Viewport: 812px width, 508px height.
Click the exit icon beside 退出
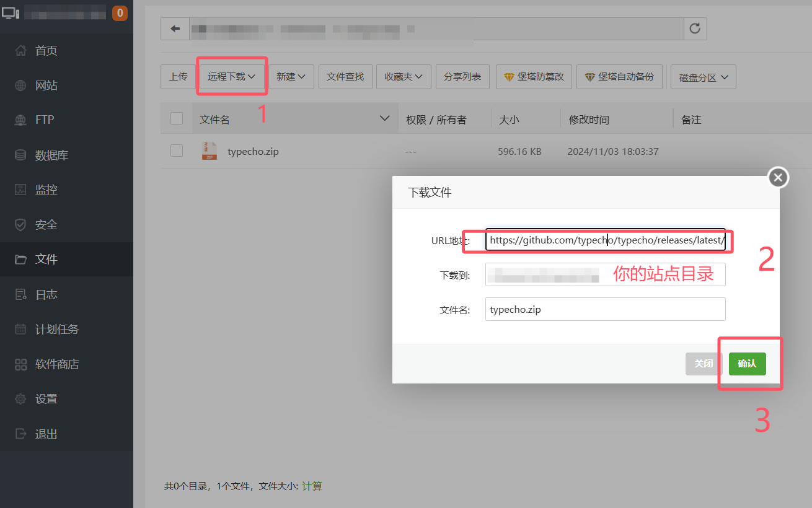(21, 434)
